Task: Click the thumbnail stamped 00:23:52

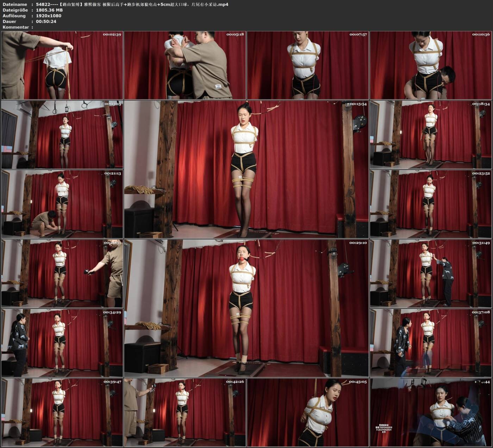Action: [x=431, y=204]
